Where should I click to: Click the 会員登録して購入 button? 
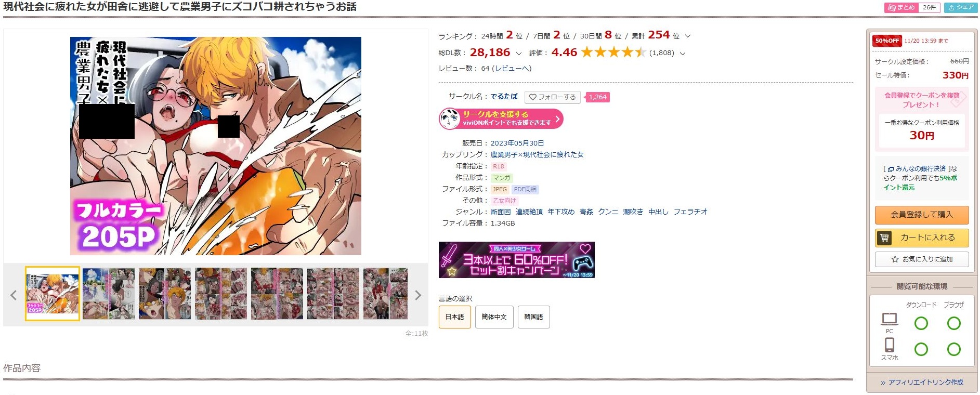[x=922, y=215]
